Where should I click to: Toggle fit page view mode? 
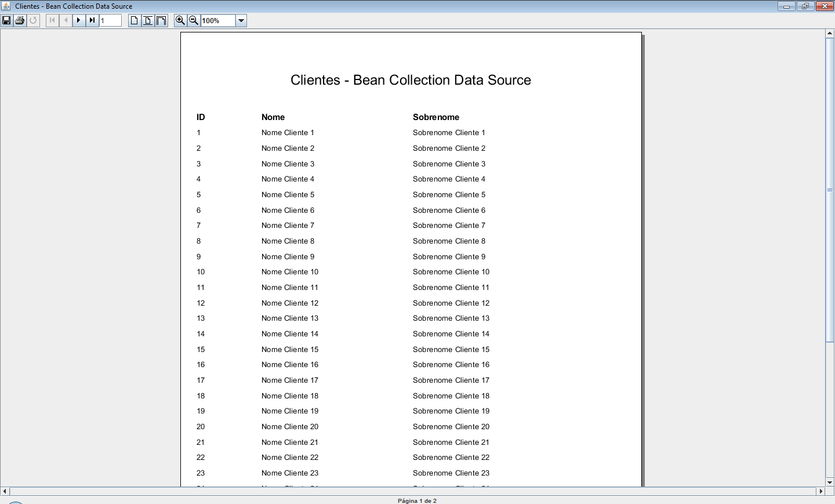[x=148, y=20]
